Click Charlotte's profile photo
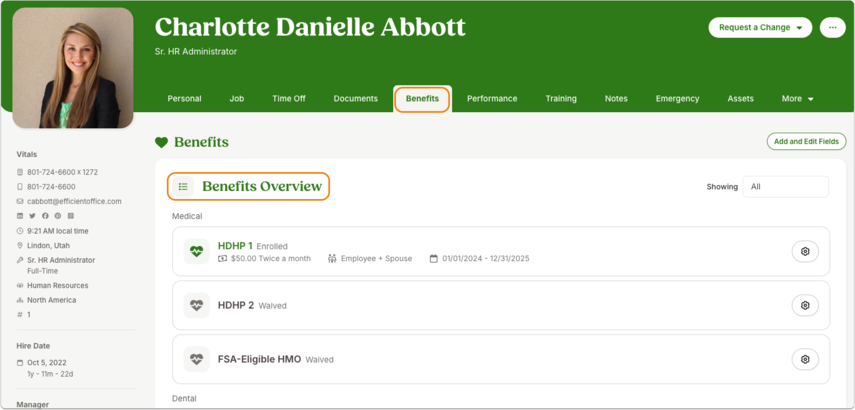855x410 pixels. 73,68
